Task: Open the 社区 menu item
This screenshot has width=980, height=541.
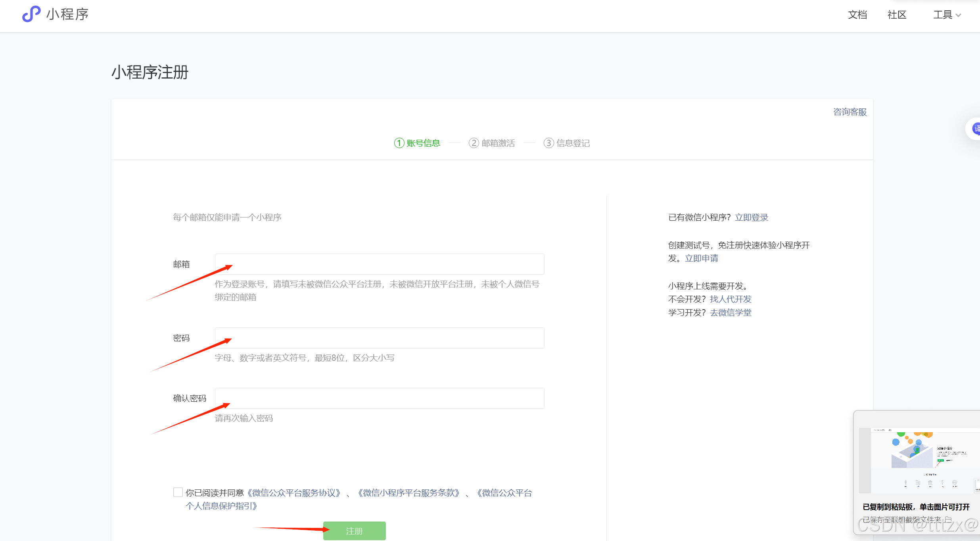Action: pyautogui.click(x=897, y=15)
